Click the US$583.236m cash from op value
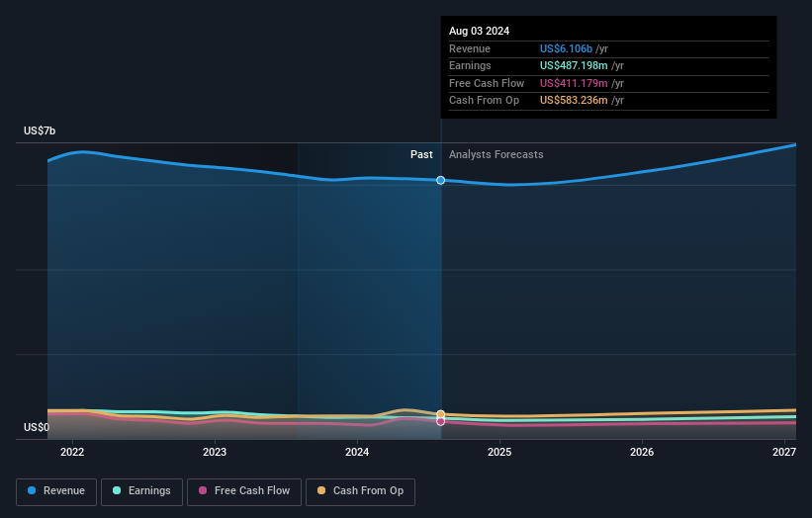The image size is (812, 518). [x=574, y=101]
